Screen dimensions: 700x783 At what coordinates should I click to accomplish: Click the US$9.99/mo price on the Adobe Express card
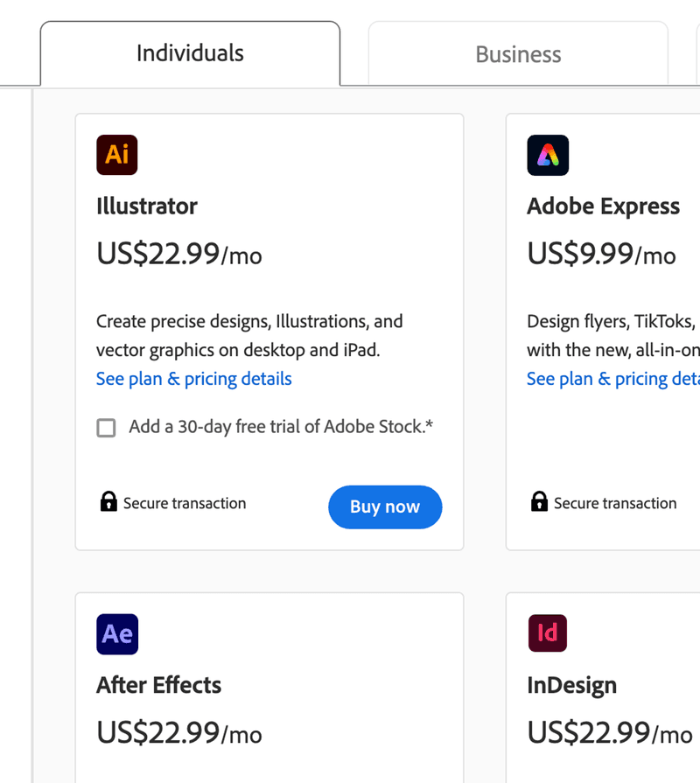pos(600,255)
